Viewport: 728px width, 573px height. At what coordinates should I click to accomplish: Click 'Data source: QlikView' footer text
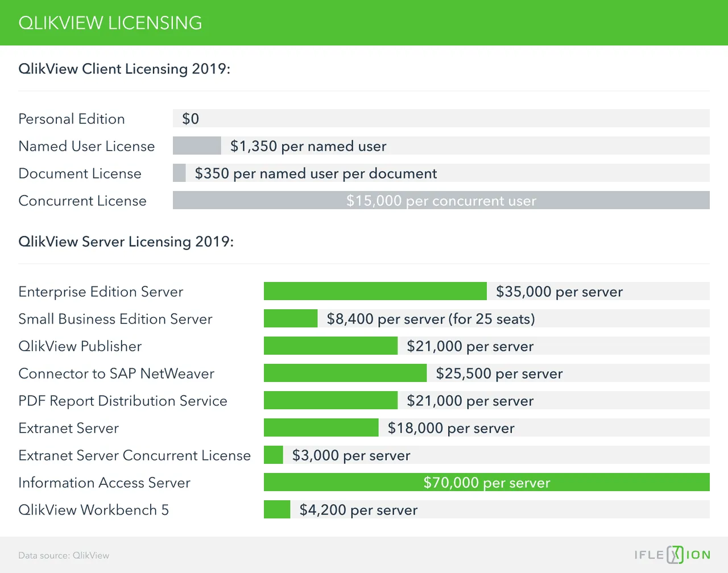[x=64, y=555]
